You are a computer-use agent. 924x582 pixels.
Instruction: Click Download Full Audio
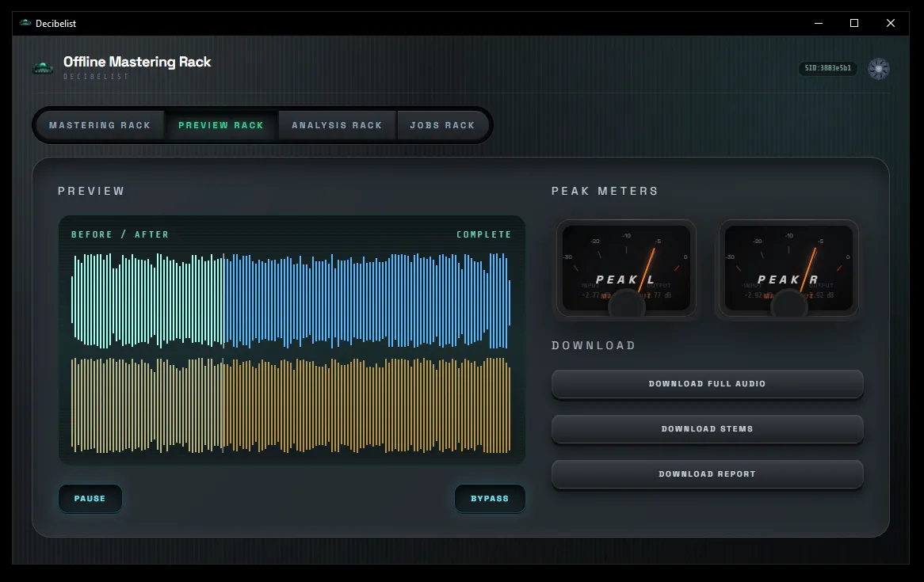(707, 383)
